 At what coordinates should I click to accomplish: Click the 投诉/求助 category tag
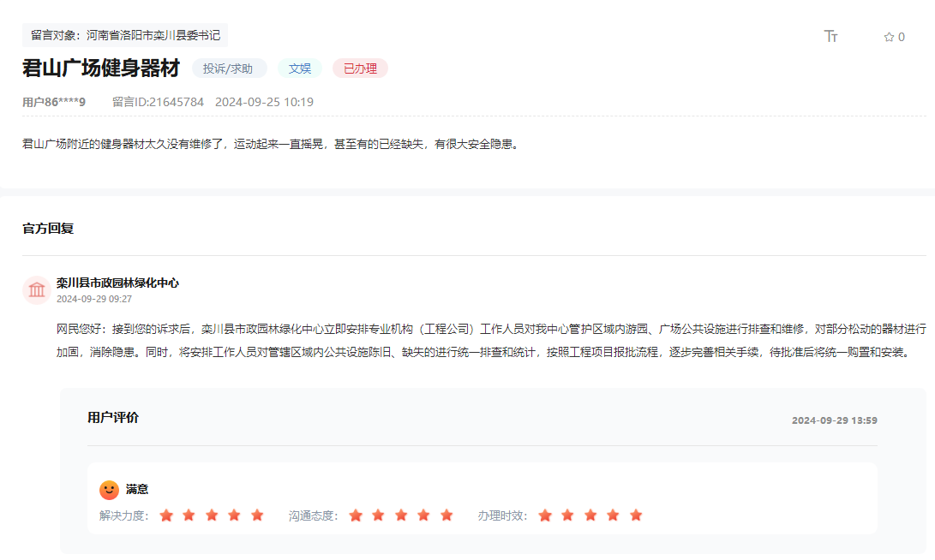pos(230,68)
